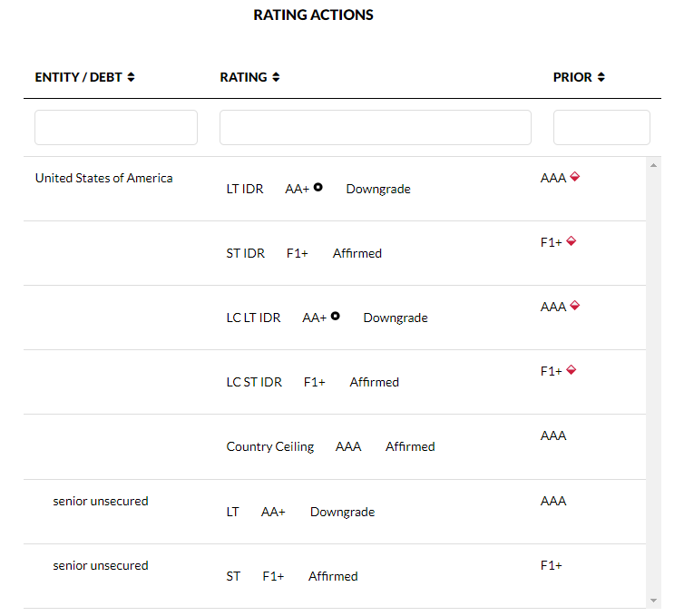684x616 pixels.
Task: Click AAA rating in Country Ceiling row
Action: pos(348,446)
